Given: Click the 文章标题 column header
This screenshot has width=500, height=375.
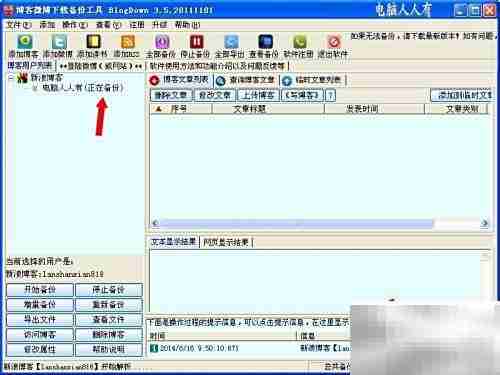Looking at the screenshot, I should (268, 109).
